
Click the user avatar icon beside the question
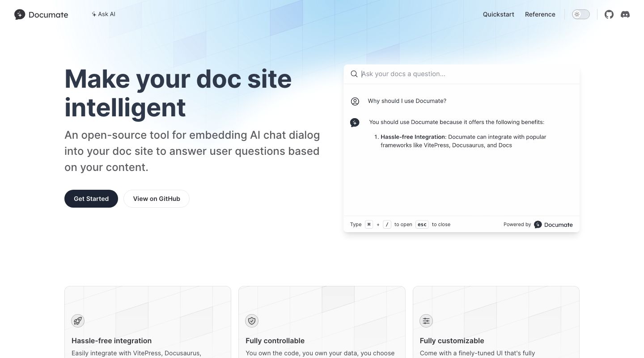(355, 102)
